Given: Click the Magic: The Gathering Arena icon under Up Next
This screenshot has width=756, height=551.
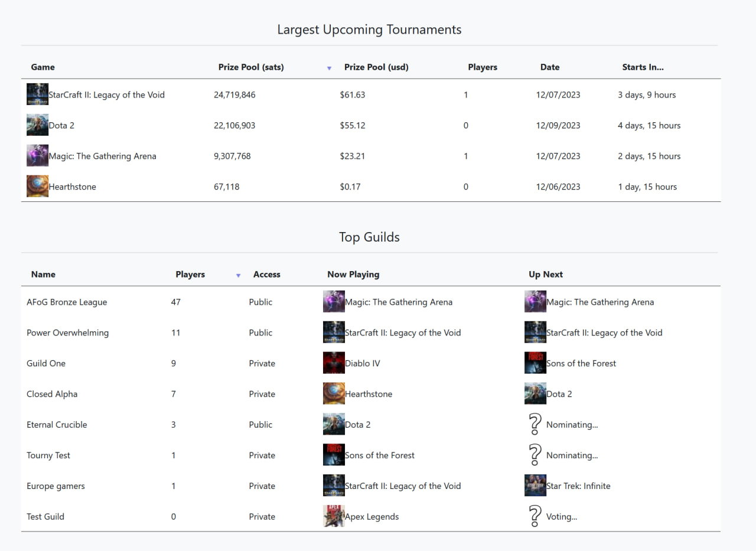Looking at the screenshot, I should click(535, 301).
